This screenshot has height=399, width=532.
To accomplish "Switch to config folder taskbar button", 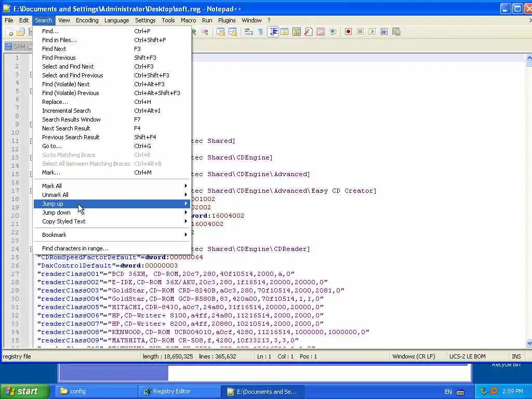I will point(95,392).
